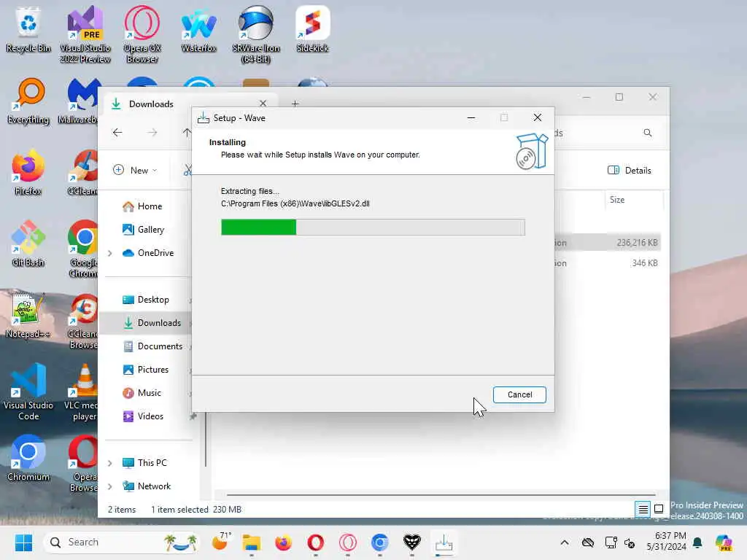The image size is (747, 560).
Task: Open the Opera Browser desktop shortcut
Action: 83,463
